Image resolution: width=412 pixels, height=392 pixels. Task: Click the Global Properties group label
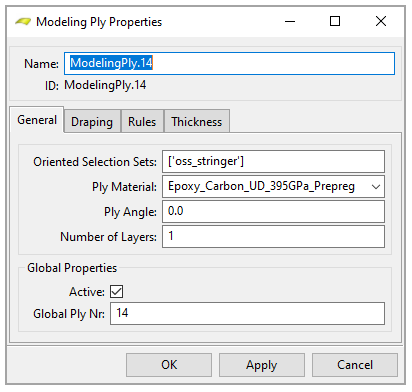pyautogui.click(x=72, y=268)
